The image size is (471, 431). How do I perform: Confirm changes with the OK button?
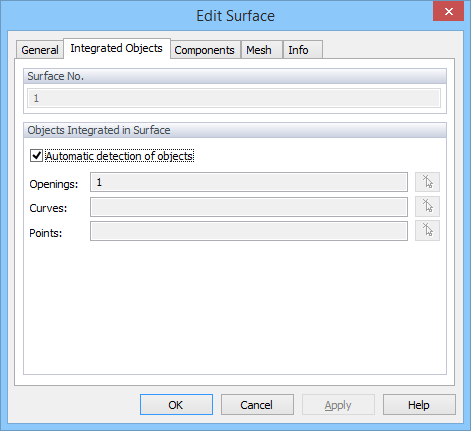[176, 405]
